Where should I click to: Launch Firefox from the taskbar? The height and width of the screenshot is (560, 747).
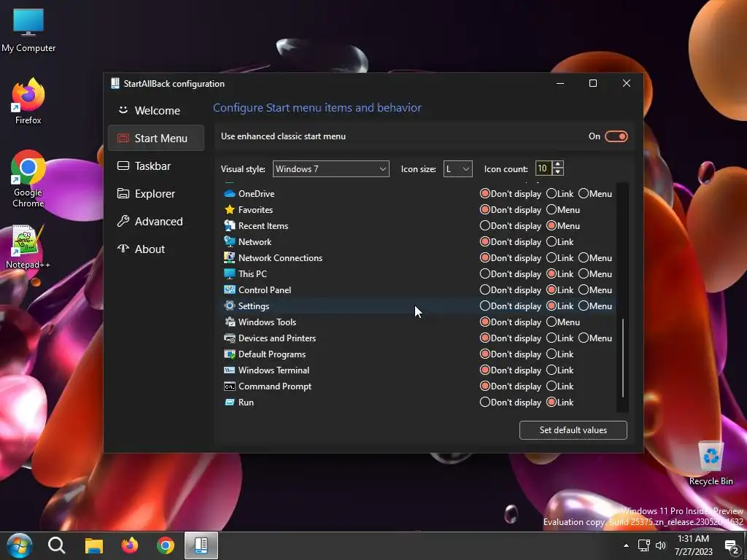[x=130, y=545]
